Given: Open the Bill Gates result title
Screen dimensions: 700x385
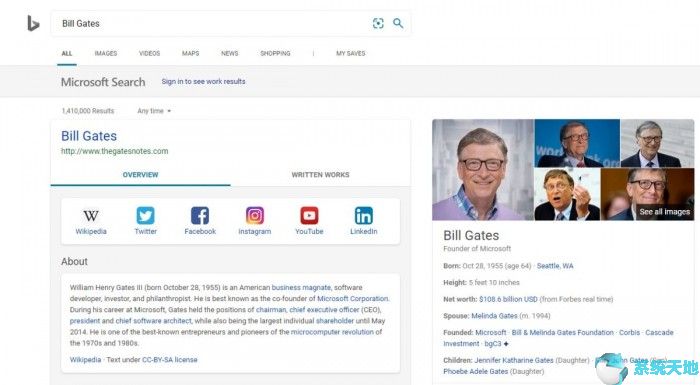Looking at the screenshot, I should (89, 136).
